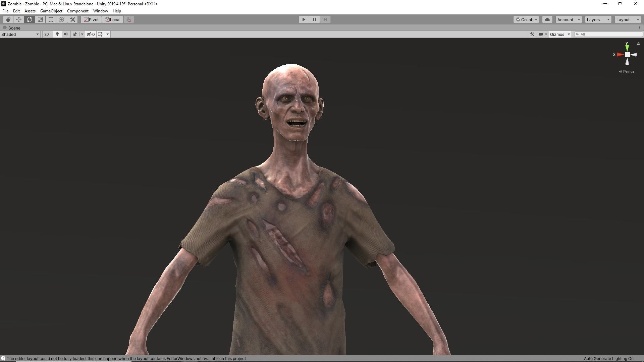
Task: Toggle hidden objects visibility count
Action: pos(91,34)
